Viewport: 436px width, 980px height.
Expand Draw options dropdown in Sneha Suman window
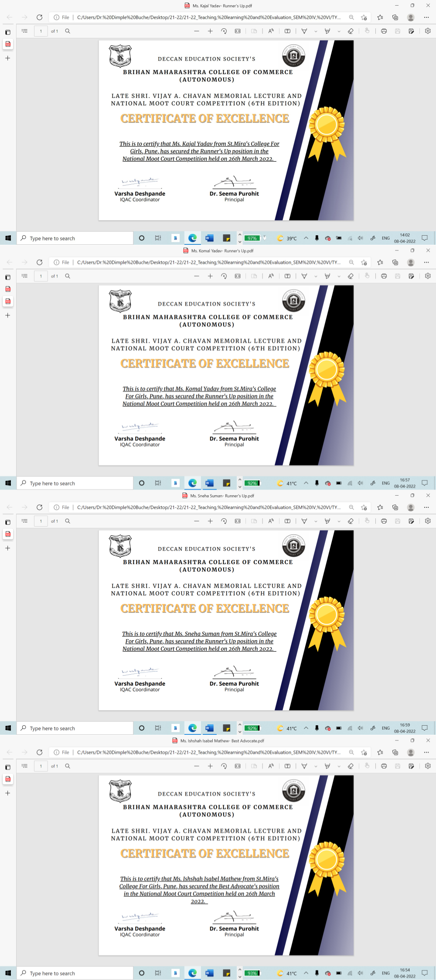click(316, 521)
